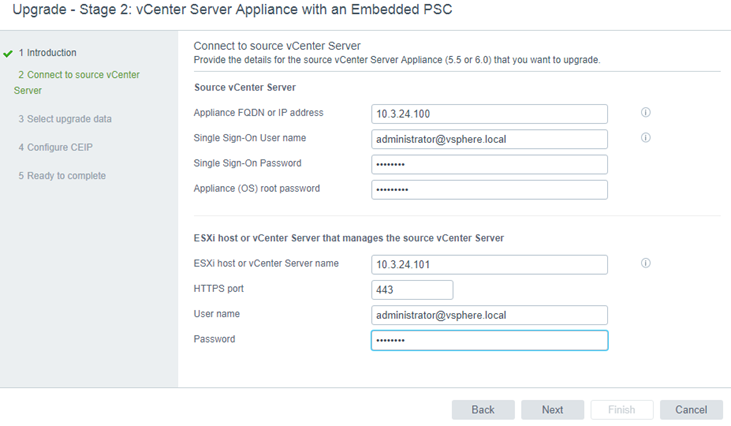Click the Back button
This screenshot has height=426, width=731.
pyautogui.click(x=483, y=410)
